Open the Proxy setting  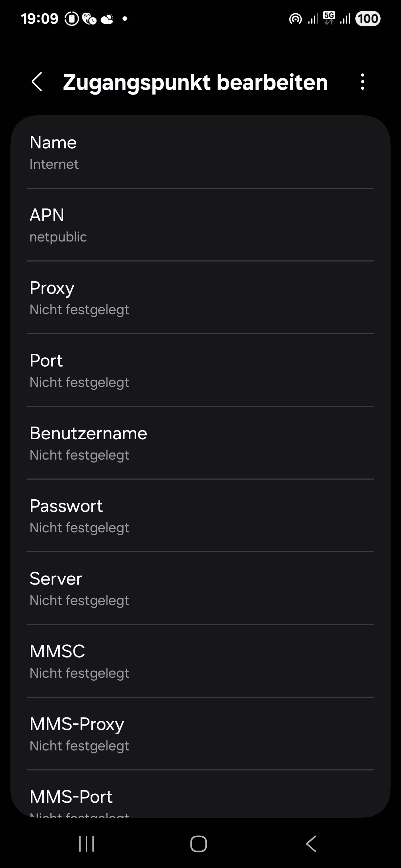[200, 297]
